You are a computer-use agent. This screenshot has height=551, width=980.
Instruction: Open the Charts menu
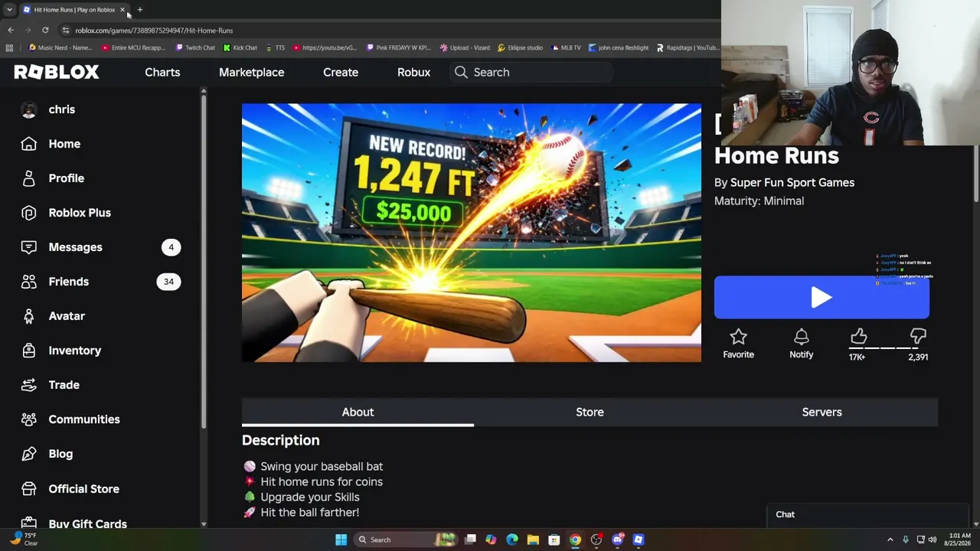tap(162, 72)
